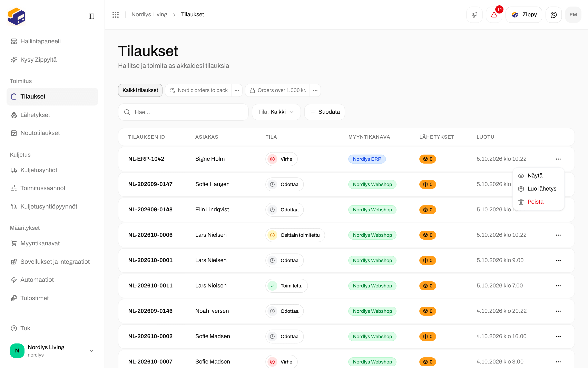588x368 pixels.
Task: Open Tuki support link
Action: [x=52, y=328]
